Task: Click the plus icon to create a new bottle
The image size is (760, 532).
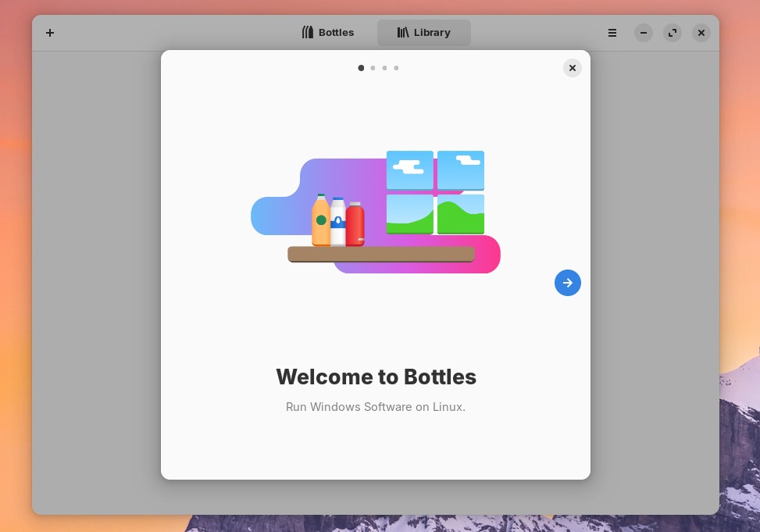Action: click(x=50, y=33)
